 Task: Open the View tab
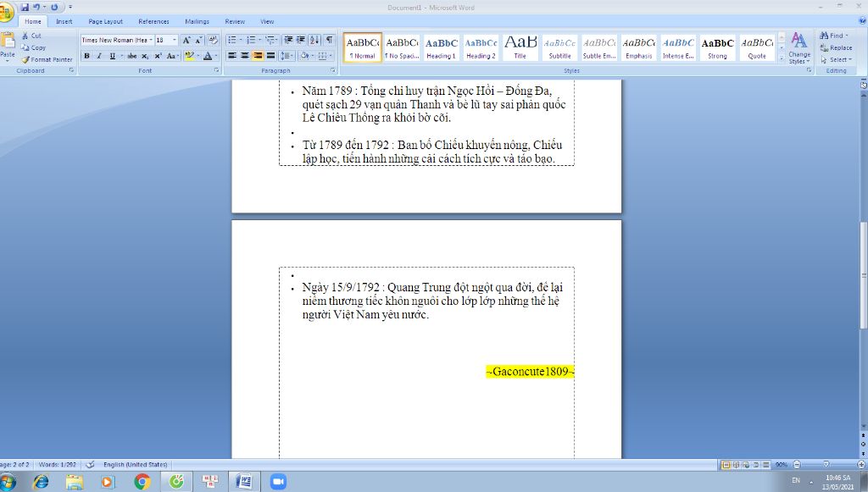267,21
